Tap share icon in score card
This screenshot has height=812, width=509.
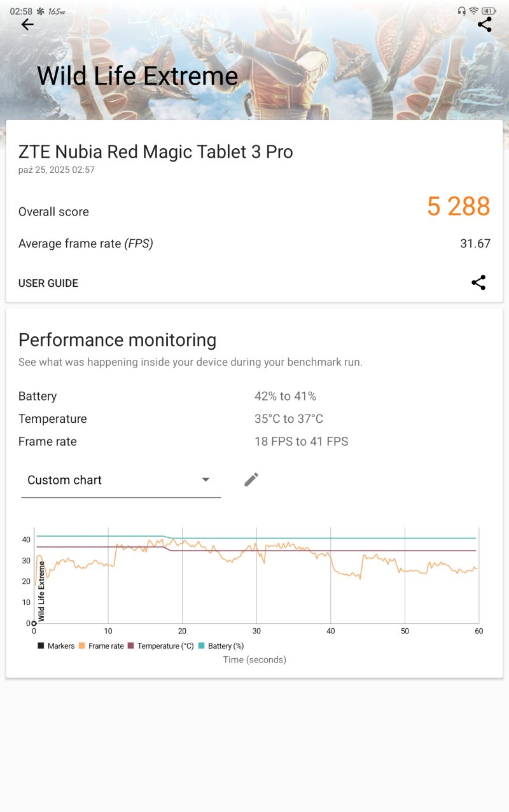tap(478, 283)
